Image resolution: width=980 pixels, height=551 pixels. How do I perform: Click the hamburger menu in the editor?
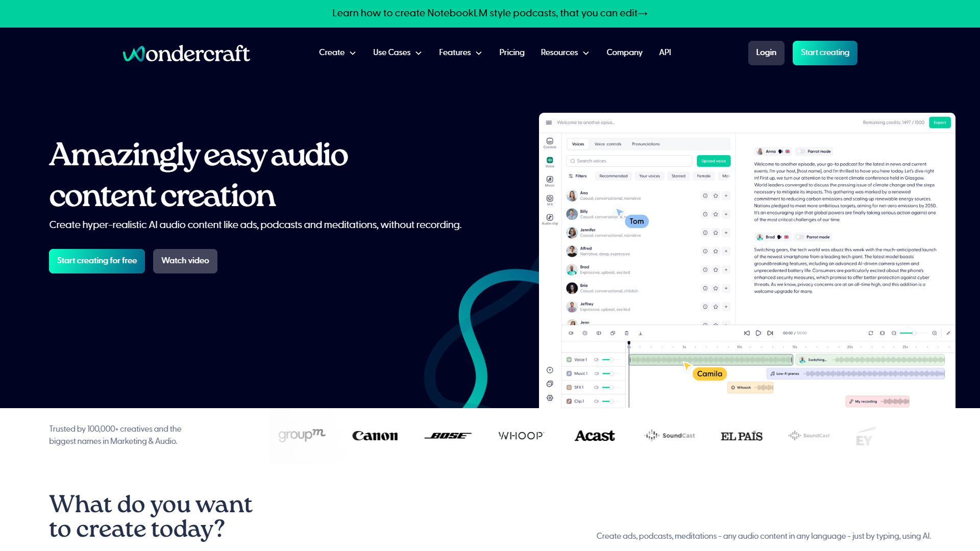(549, 122)
